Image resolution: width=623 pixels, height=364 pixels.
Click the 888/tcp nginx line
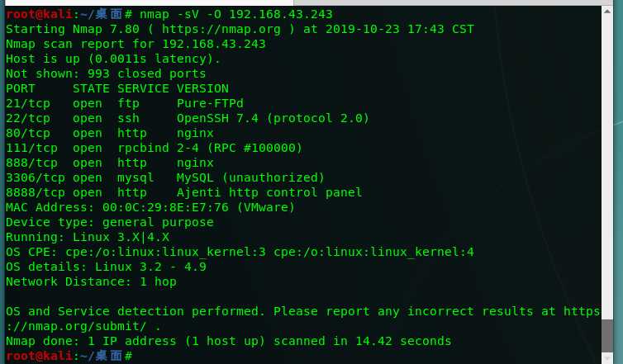coord(109,163)
